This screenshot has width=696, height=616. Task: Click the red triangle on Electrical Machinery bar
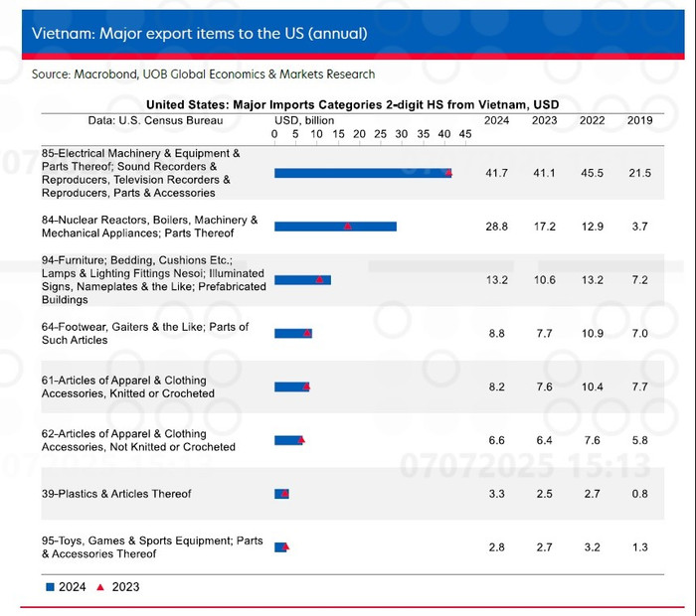point(448,173)
